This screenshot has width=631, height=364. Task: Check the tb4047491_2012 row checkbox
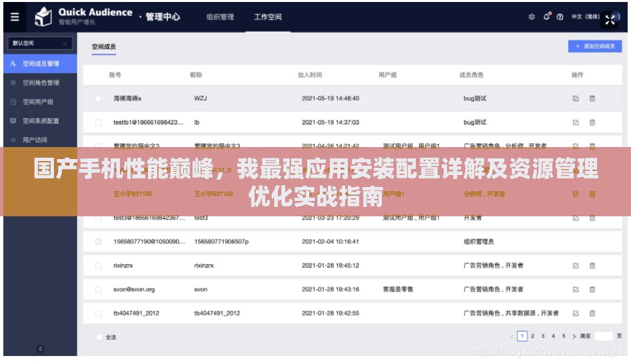click(98, 313)
